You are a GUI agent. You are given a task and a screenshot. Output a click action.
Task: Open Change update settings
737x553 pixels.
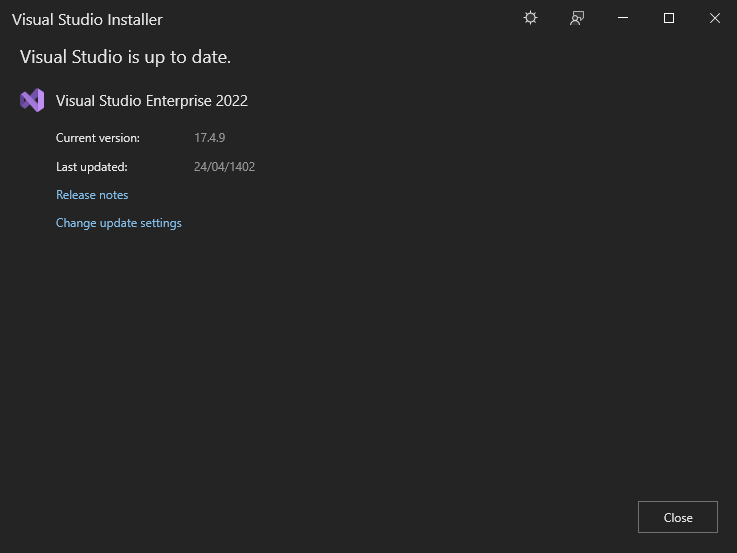pos(119,223)
